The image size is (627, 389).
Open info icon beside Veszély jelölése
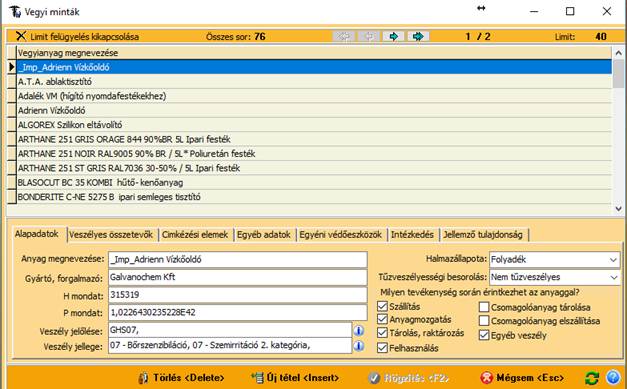pos(359,330)
